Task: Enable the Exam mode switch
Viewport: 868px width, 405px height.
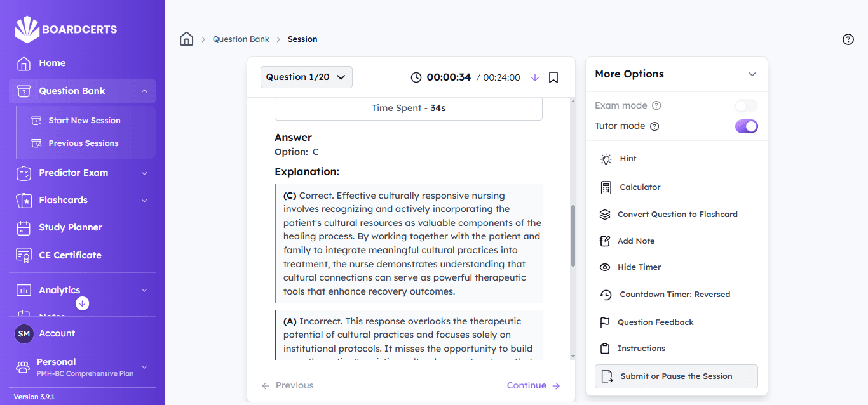Action: [x=746, y=106]
